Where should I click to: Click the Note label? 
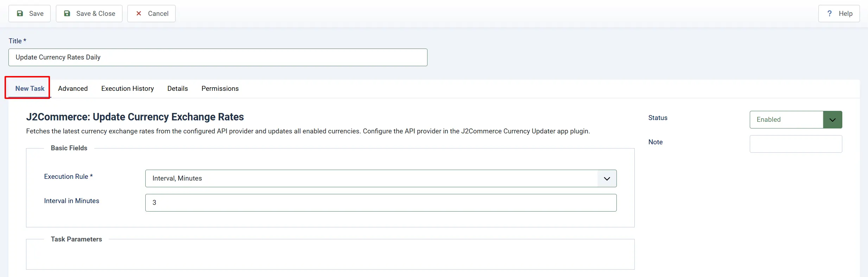point(655,142)
